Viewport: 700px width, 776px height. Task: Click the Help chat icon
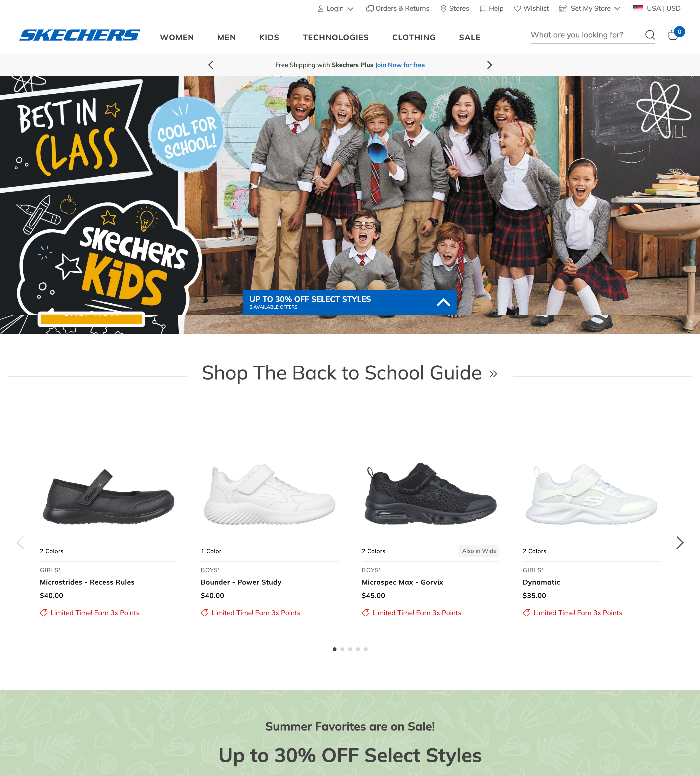pyautogui.click(x=483, y=9)
